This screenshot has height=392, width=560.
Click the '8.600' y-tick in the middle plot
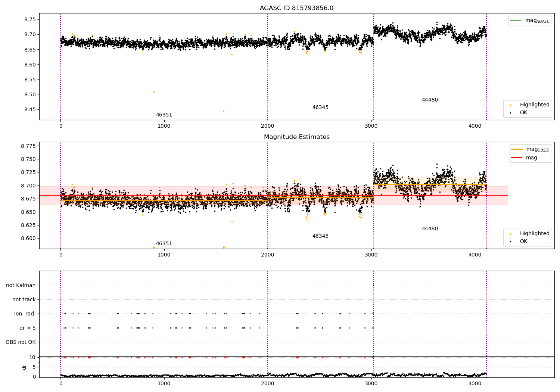click(x=28, y=239)
